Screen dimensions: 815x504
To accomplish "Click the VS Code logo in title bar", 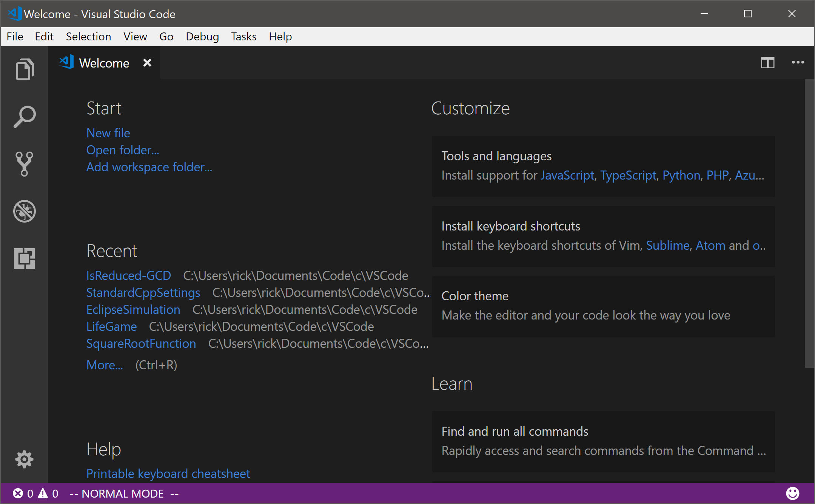I will [x=14, y=14].
